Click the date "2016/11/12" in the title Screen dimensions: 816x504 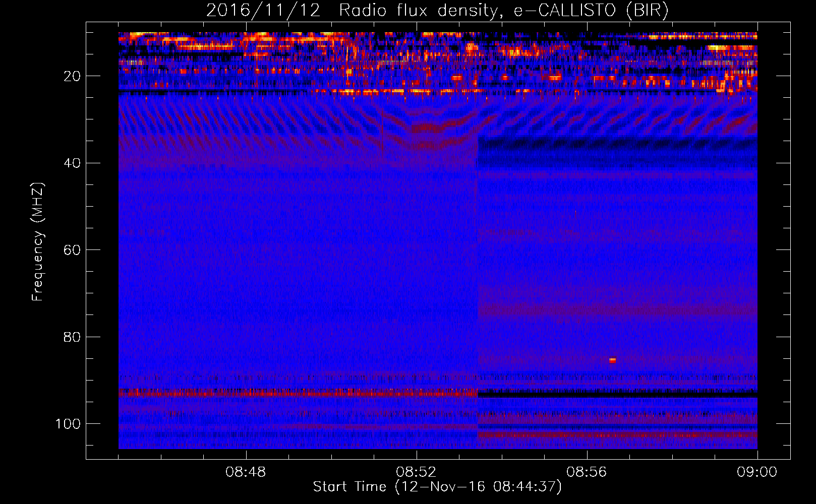(263, 11)
